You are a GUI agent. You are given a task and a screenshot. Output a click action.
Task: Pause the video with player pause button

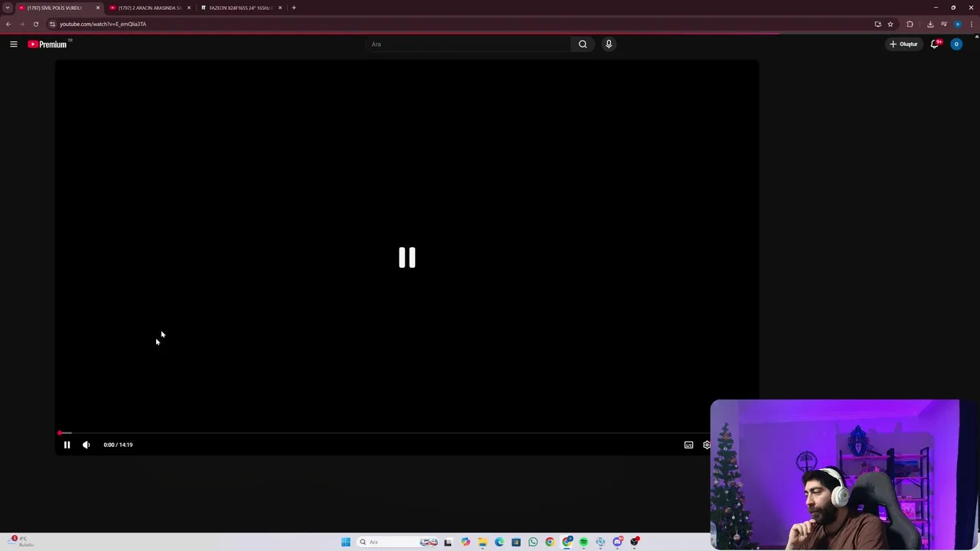click(67, 445)
